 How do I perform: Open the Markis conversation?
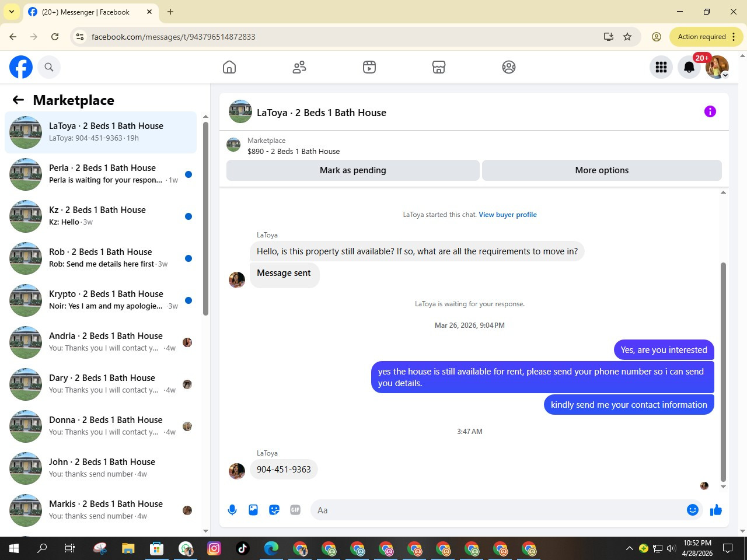(x=100, y=510)
